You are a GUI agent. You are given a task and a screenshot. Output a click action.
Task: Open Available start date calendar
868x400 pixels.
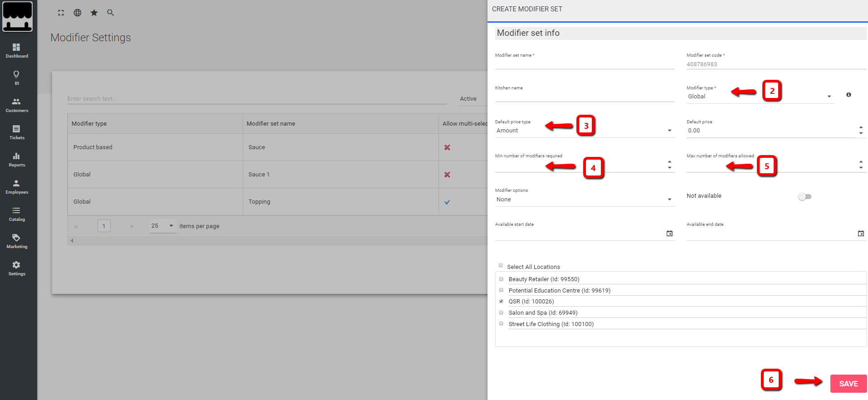669,234
